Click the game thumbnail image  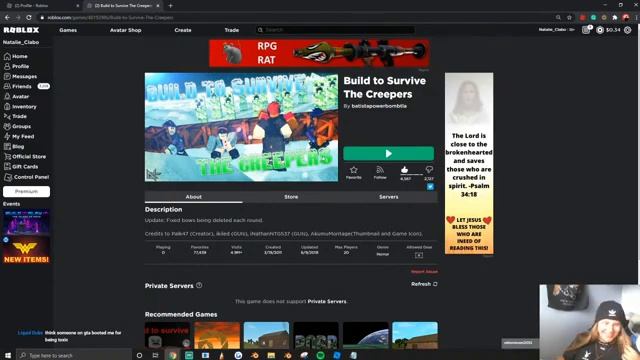[241, 127]
